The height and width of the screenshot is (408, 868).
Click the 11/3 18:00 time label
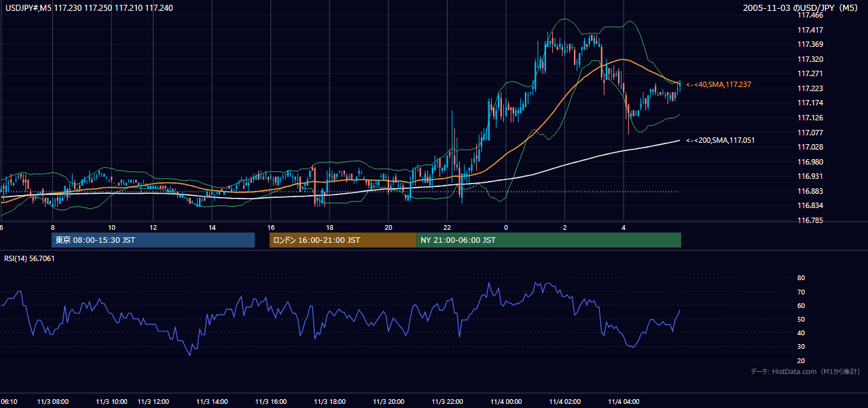pyautogui.click(x=330, y=401)
